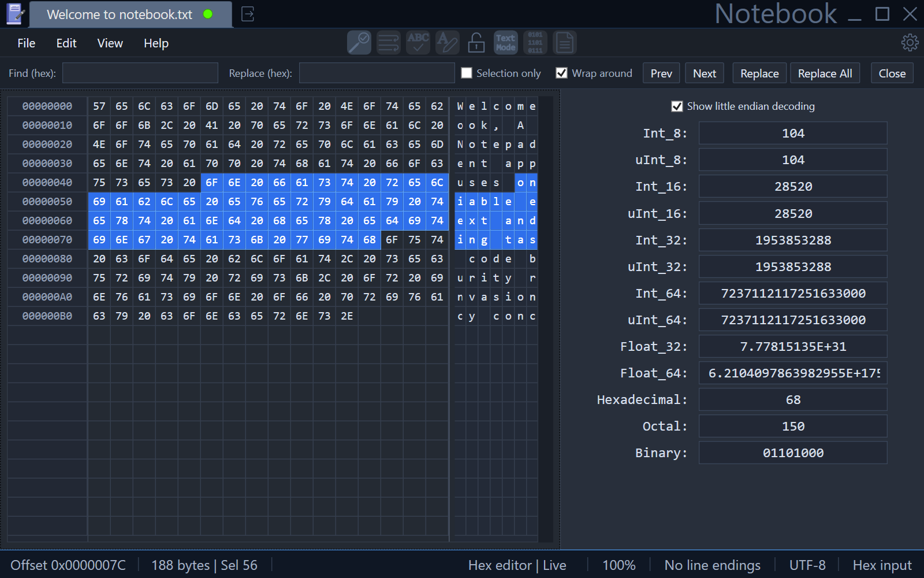This screenshot has width=924, height=578.
Task: Toggle the find and replace magnifier tool
Action: [x=359, y=43]
